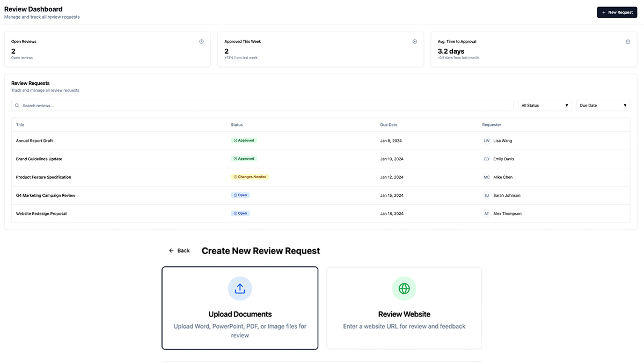This screenshot has width=644, height=363.
Task: Click the +12% from last week text
Action: pos(241,58)
